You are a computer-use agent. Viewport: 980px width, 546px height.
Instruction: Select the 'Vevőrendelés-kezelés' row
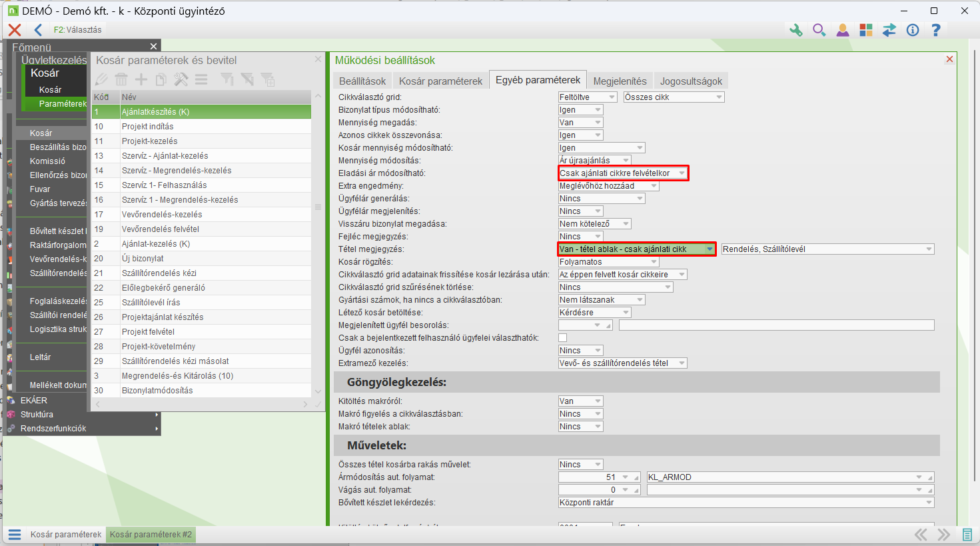[x=201, y=215]
